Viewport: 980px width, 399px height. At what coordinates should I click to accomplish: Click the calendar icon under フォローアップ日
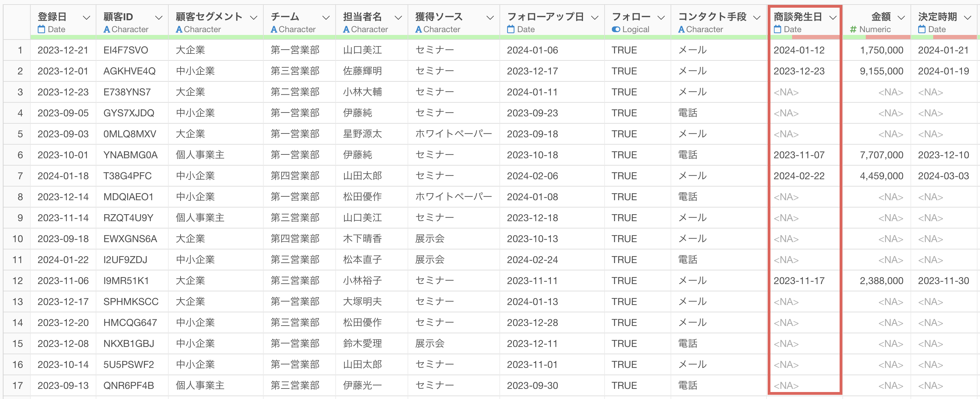pos(511,29)
